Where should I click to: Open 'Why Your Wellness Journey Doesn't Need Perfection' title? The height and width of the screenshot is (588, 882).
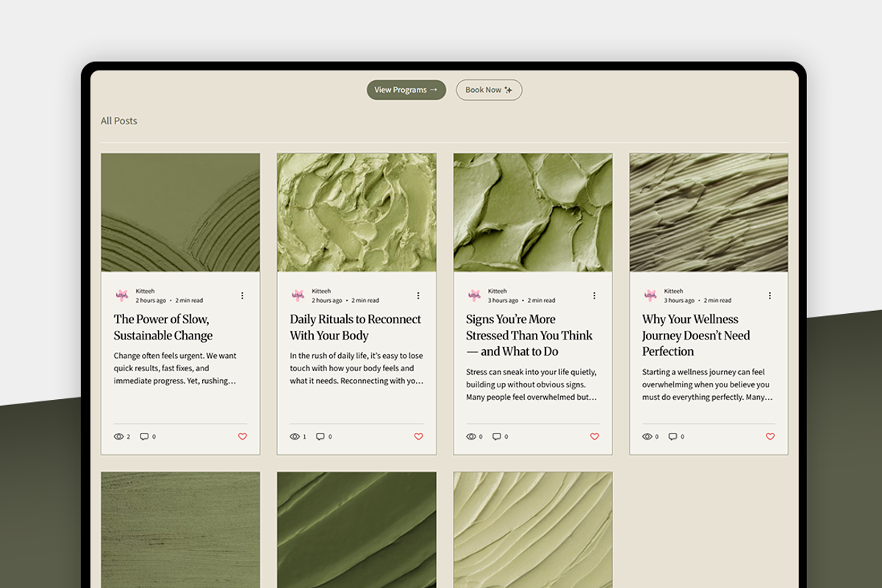pyautogui.click(x=696, y=335)
